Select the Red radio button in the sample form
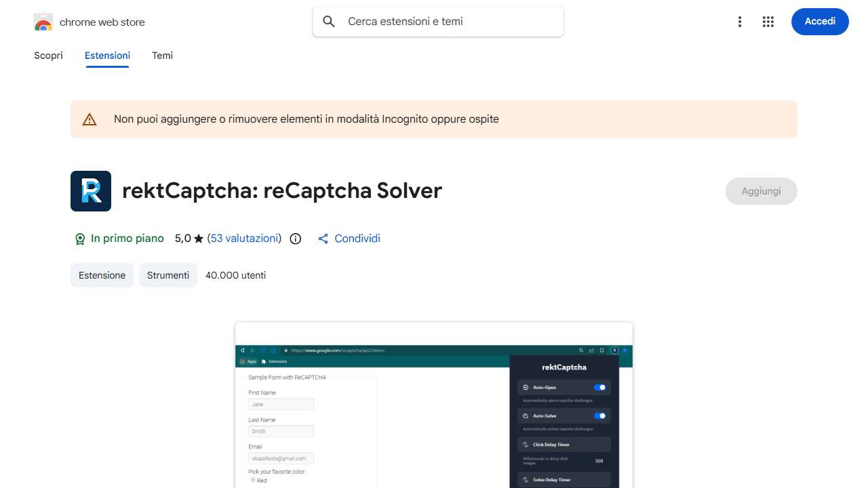 [x=252, y=481]
